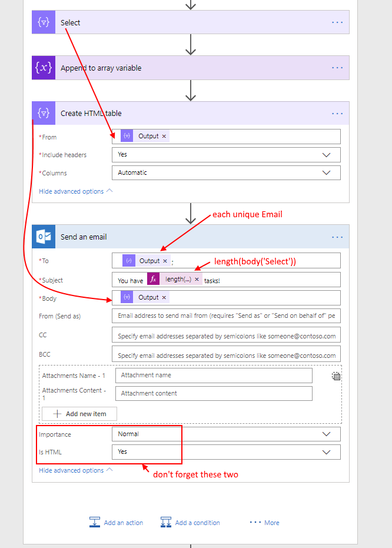The height and width of the screenshot is (548, 392).
Task: Click the Add new item button
Action: click(79, 414)
